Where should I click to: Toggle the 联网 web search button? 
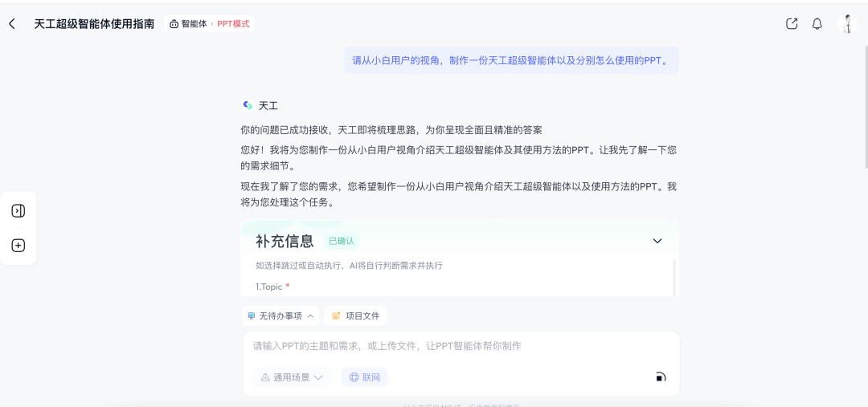coord(364,377)
